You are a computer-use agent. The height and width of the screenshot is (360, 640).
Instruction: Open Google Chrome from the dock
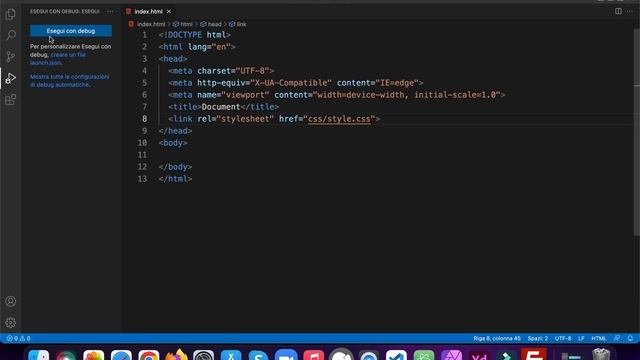149,355
